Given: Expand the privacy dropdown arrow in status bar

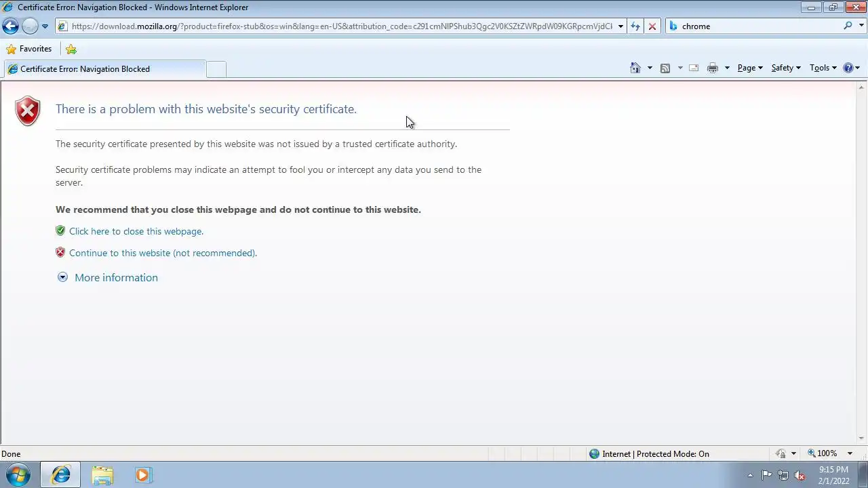Looking at the screenshot, I should pos(793,453).
